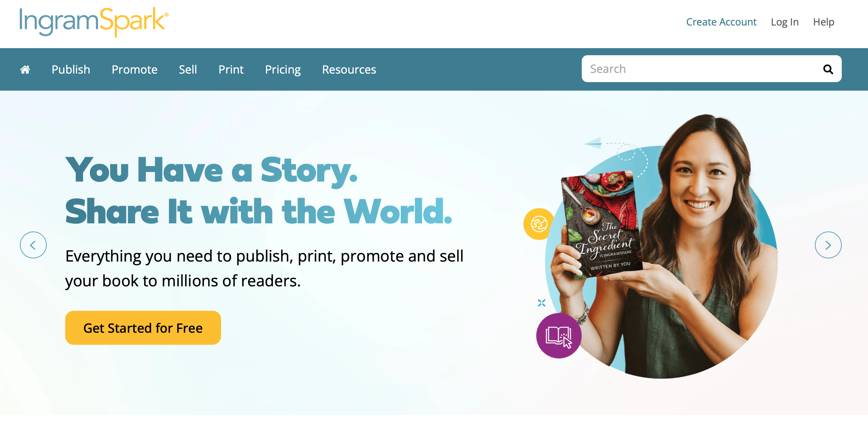Image resolution: width=868 pixels, height=429 pixels.
Task: Open the Print menu
Action: pyautogui.click(x=231, y=69)
